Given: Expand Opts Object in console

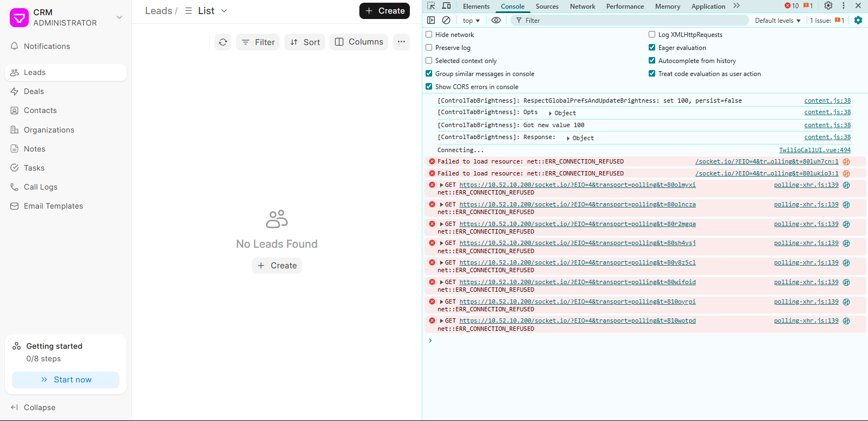Looking at the screenshot, I should pyautogui.click(x=550, y=113).
